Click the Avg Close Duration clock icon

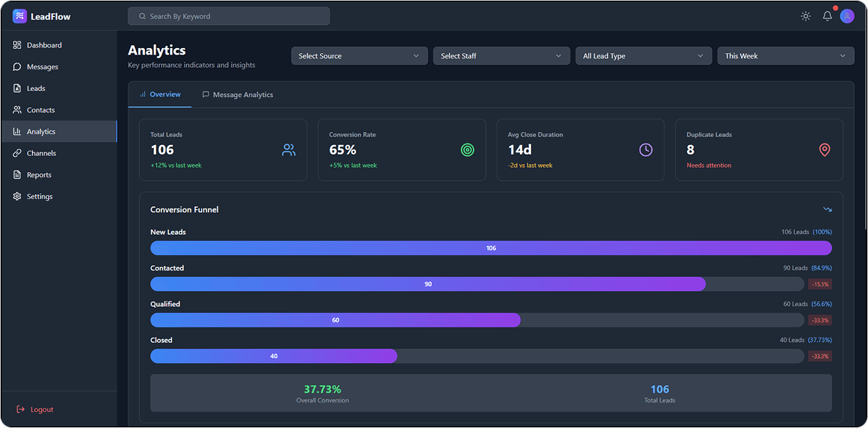point(646,150)
